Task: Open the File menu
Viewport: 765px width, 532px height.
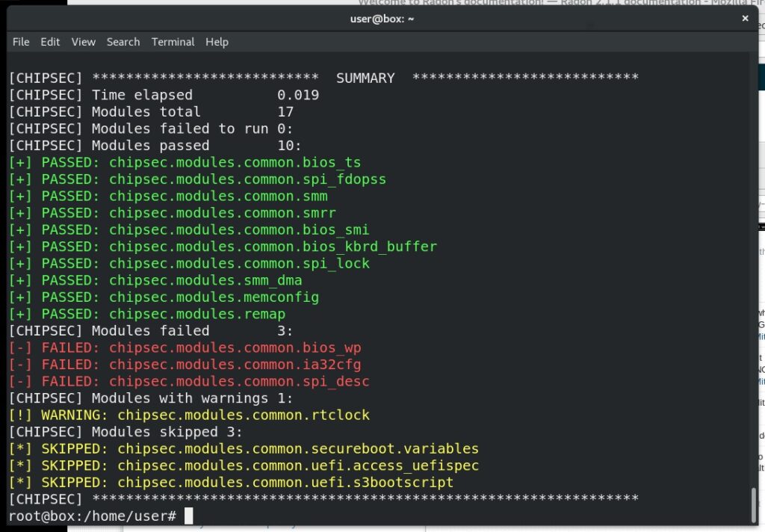Action: tap(21, 42)
